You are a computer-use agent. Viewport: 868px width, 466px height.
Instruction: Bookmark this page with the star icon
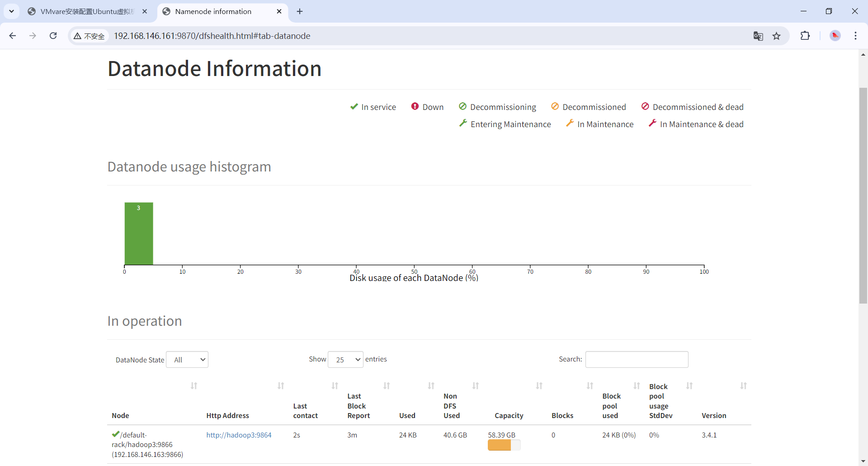777,36
